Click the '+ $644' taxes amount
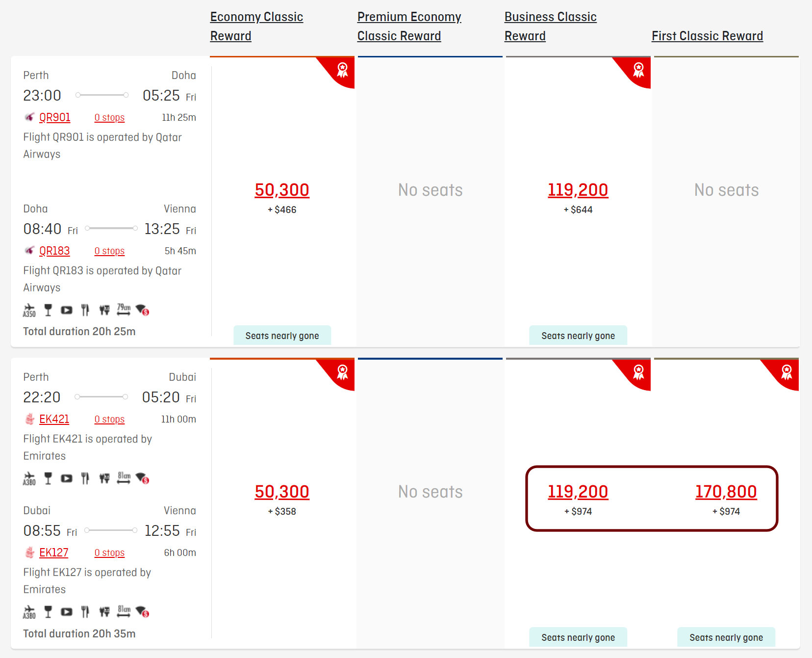The width and height of the screenshot is (812, 658). click(x=578, y=210)
